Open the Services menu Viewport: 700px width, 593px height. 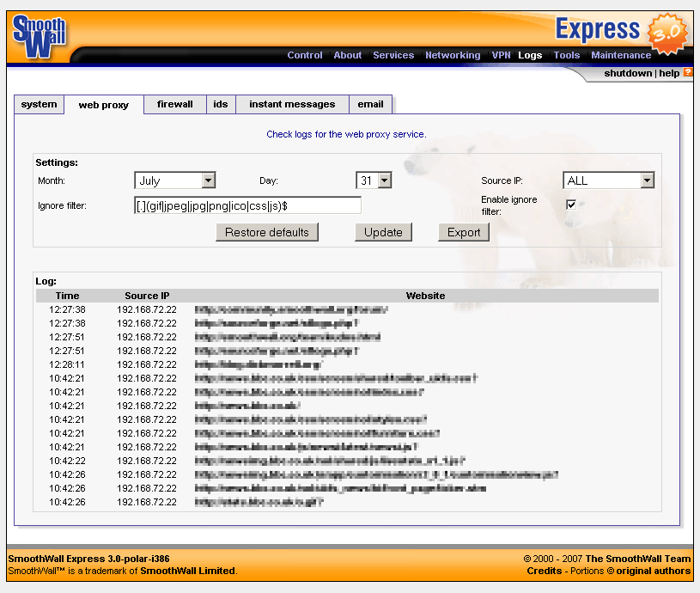point(393,55)
